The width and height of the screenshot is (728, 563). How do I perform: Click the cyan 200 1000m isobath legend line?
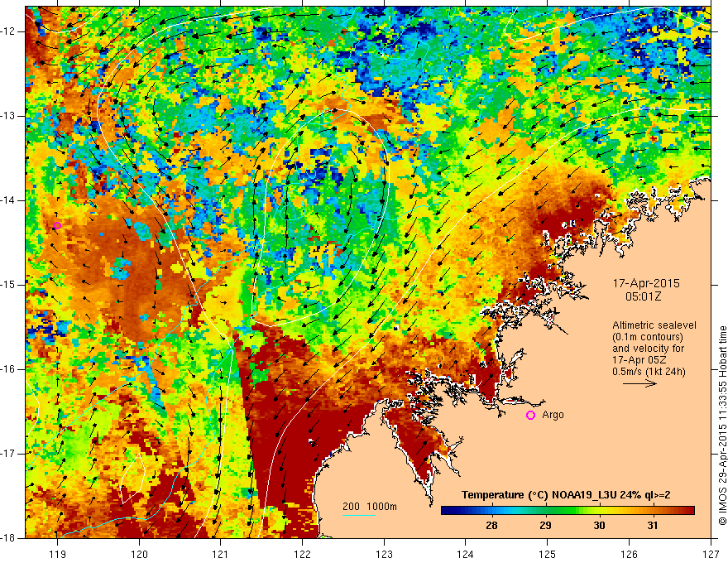[x=359, y=515]
